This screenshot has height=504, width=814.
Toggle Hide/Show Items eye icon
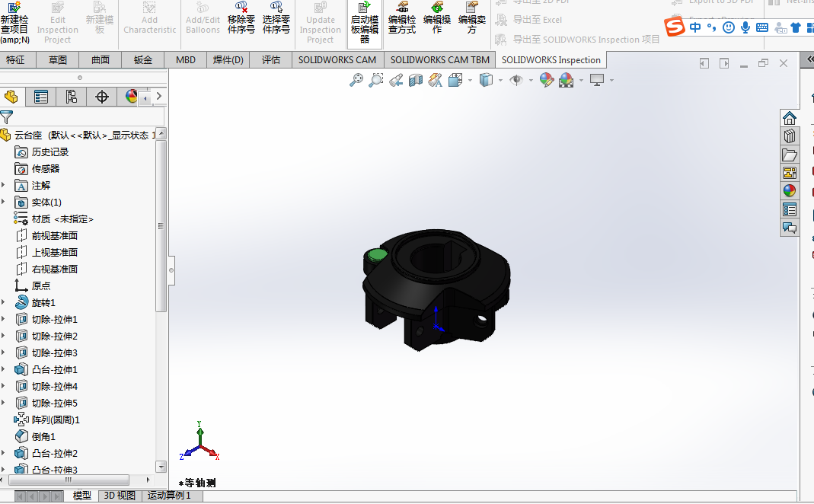[x=516, y=80]
